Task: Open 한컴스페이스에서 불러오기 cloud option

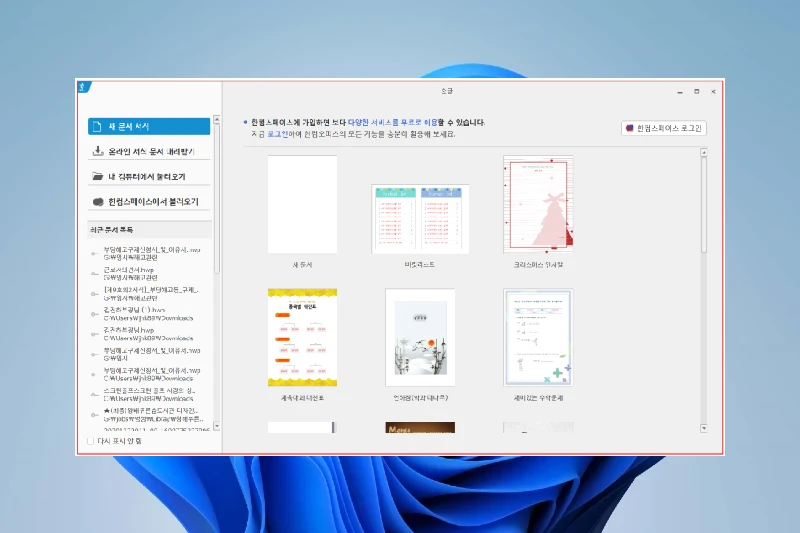Action: click(x=148, y=201)
